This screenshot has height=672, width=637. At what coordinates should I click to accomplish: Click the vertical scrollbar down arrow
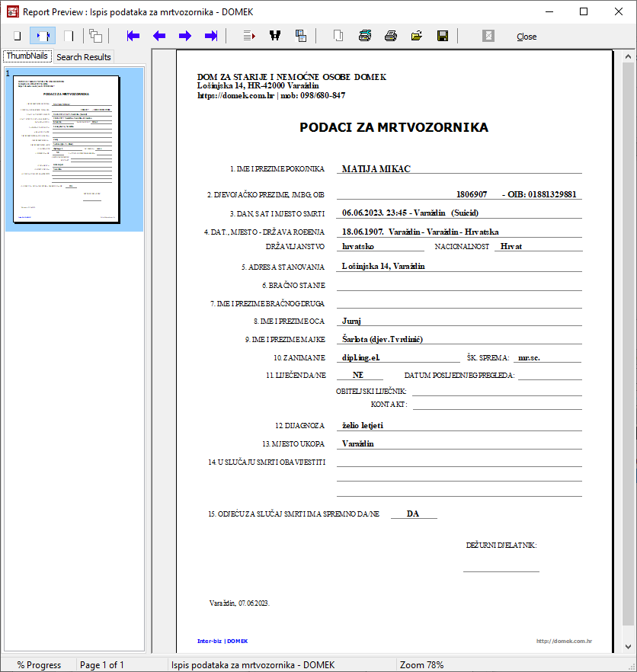(629, 646)
